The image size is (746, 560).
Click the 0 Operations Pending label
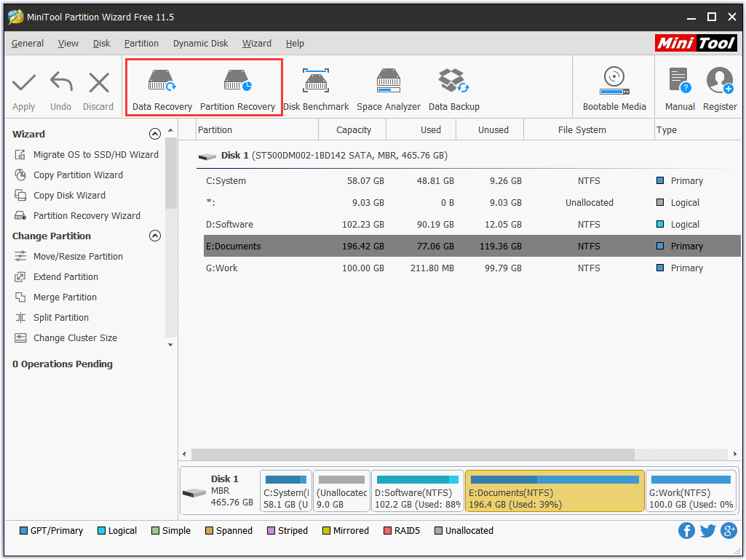[x=63, y=364]
